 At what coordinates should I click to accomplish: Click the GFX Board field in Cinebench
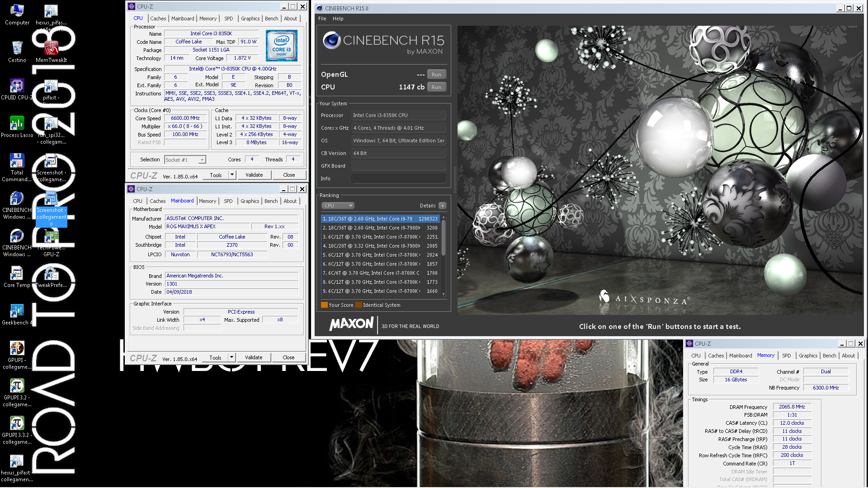coord(398,166)
